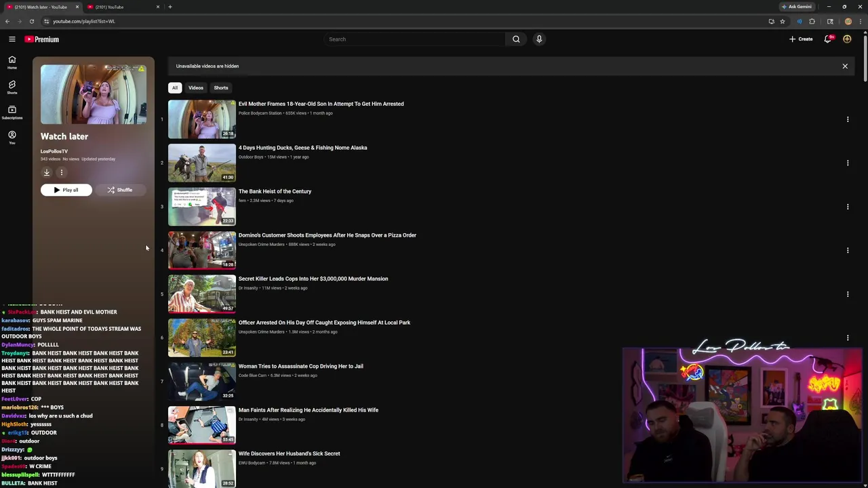Open Watch later playlist cover image
The height and width of the screenshot is (488, 868).
[94, 94]
